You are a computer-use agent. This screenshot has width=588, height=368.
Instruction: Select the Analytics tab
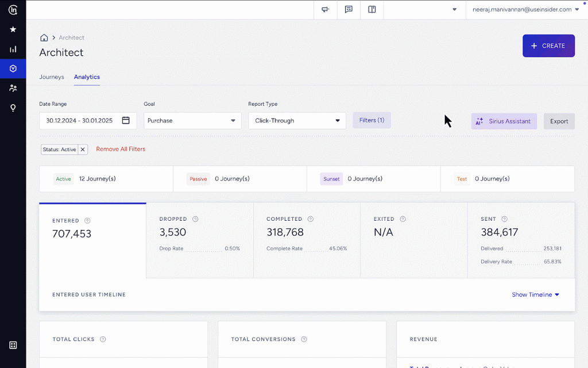[87, 77]
